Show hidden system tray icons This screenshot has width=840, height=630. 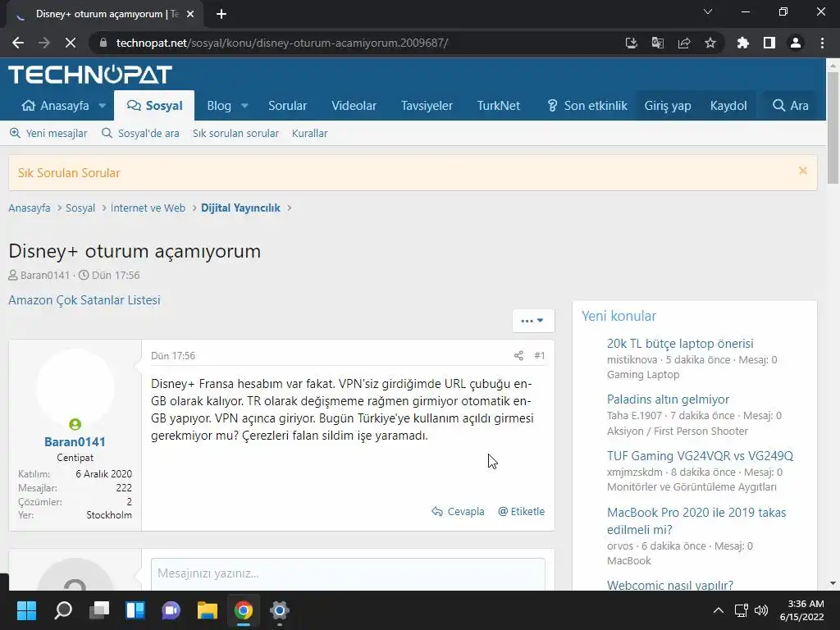(x=719, y=610)
